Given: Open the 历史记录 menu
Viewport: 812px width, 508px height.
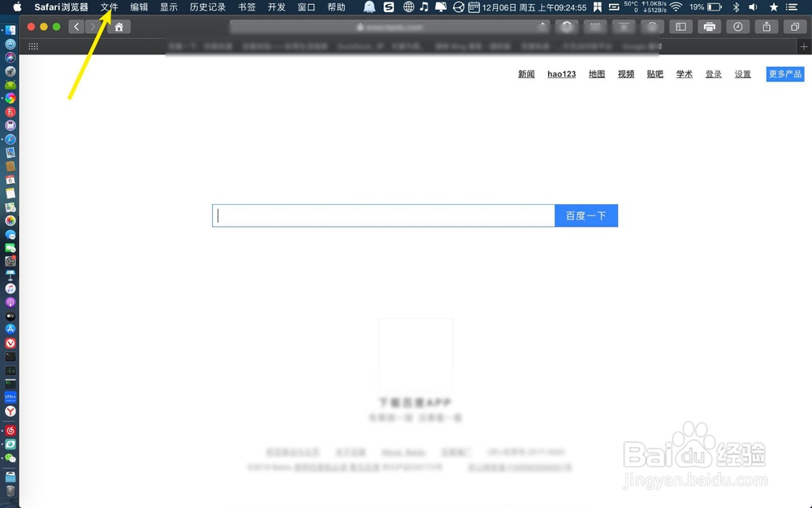Looking at the screenshot, I should point(208,7).
